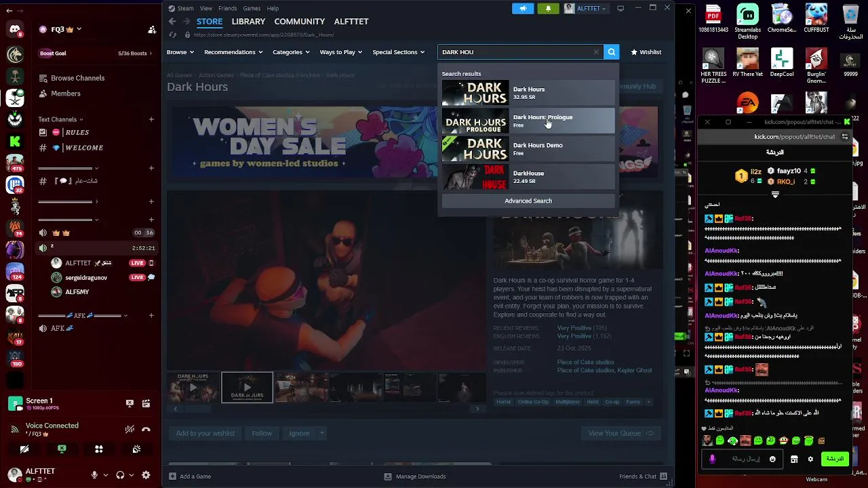Go forward with Steam's forward arrow
The width and height of the screenshot is (868, 488).
click(186, 22)
